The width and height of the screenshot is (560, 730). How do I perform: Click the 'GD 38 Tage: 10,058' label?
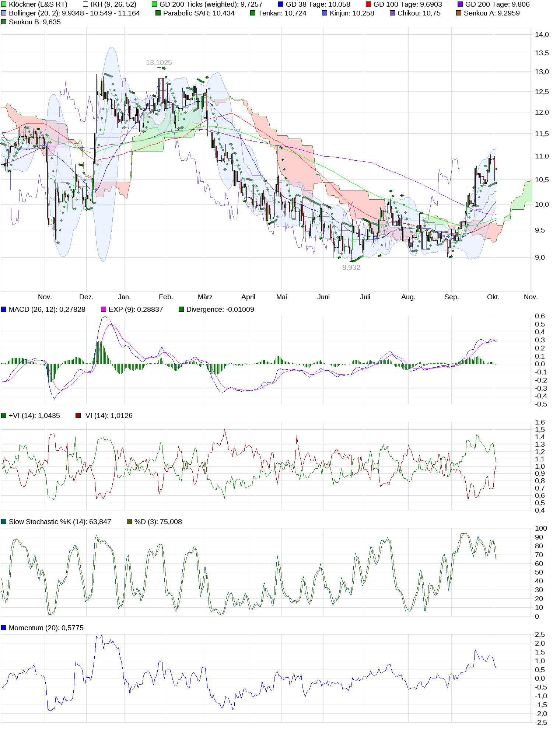pos(318,4)
